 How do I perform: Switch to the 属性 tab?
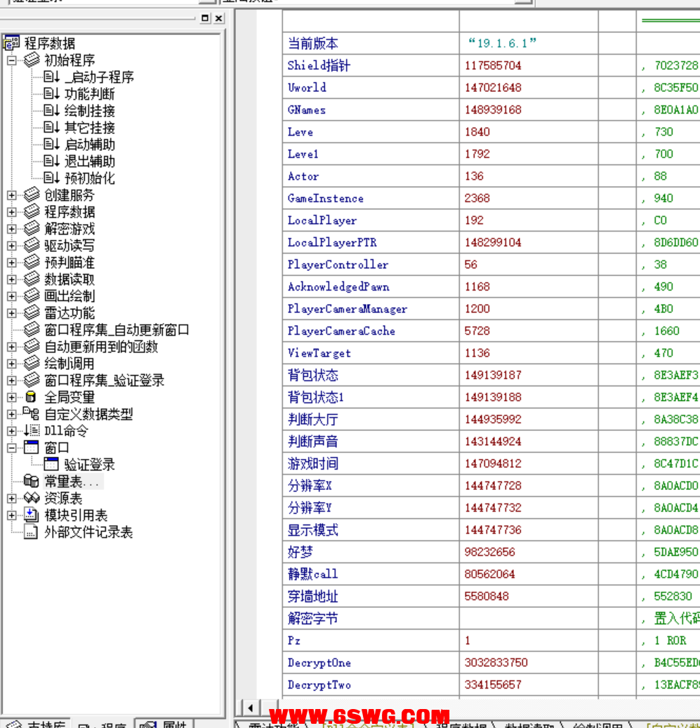coord(164,723)
